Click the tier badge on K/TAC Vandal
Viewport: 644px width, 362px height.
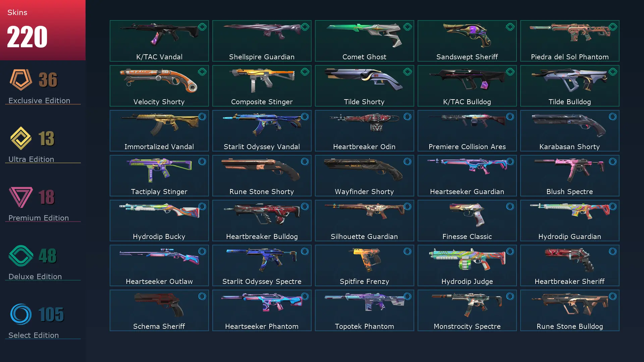(202, 27)
